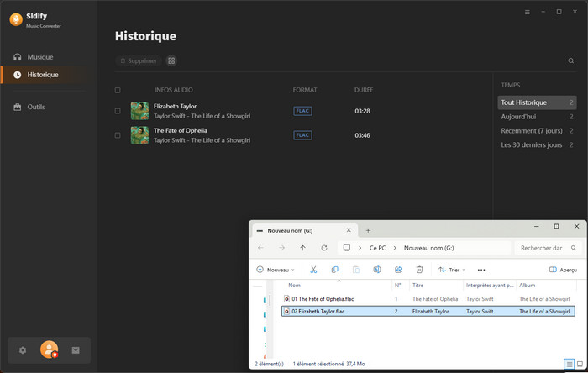The image size is (588, 373).
Task: Tick the select-all checkbox in history header
Action: tap(118, 90)
